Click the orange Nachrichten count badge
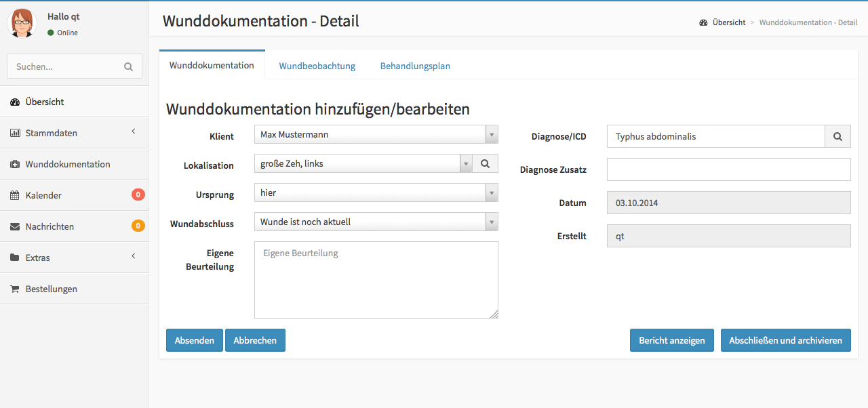This screenshot has width=868, height=408. click(x=138, y=226)
